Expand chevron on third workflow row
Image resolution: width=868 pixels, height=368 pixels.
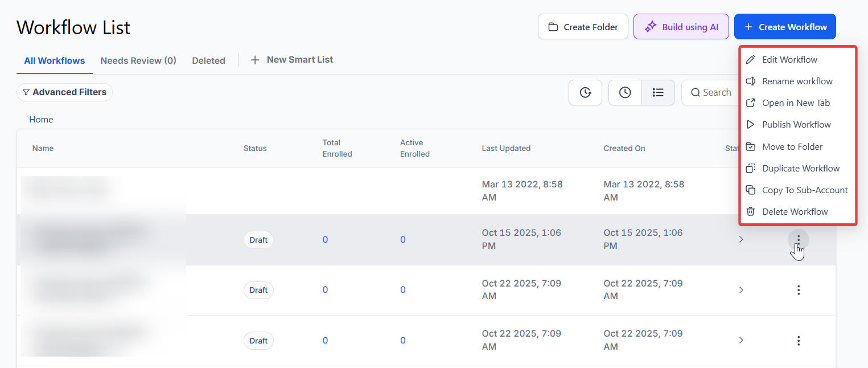[x=741, y=290]
